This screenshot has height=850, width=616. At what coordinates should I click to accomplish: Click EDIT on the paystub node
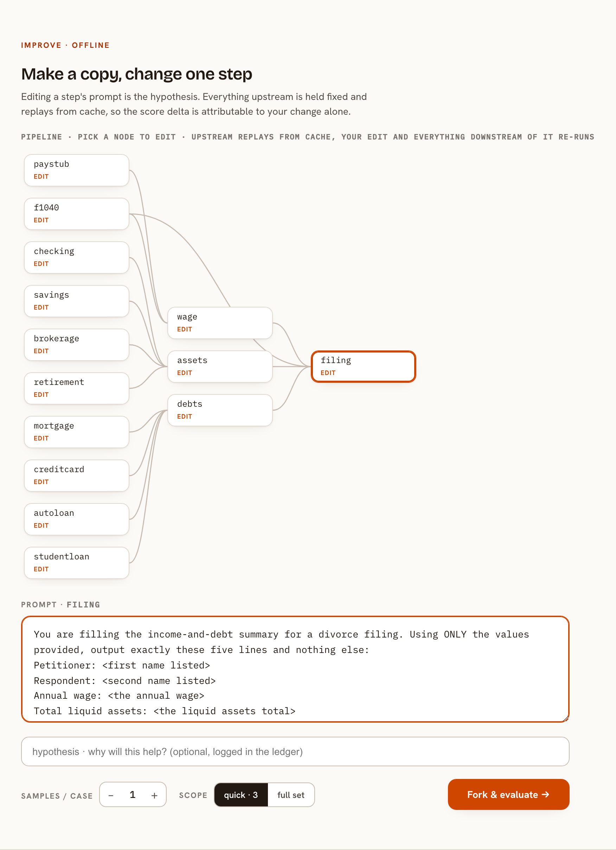[41, 177]
